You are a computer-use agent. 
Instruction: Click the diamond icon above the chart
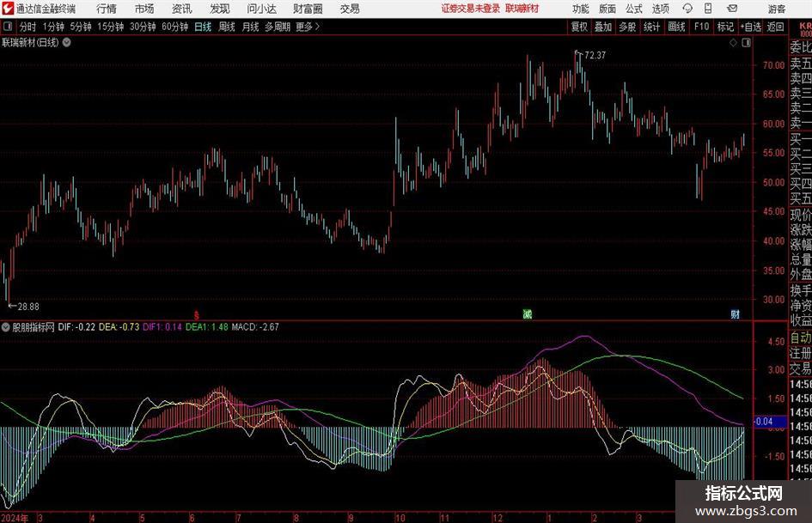733,43
